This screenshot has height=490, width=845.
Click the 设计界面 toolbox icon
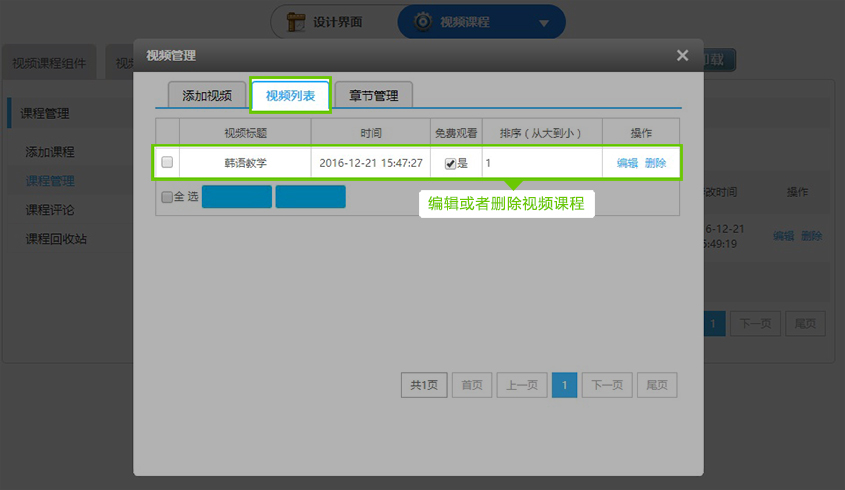tap(296, 22)
